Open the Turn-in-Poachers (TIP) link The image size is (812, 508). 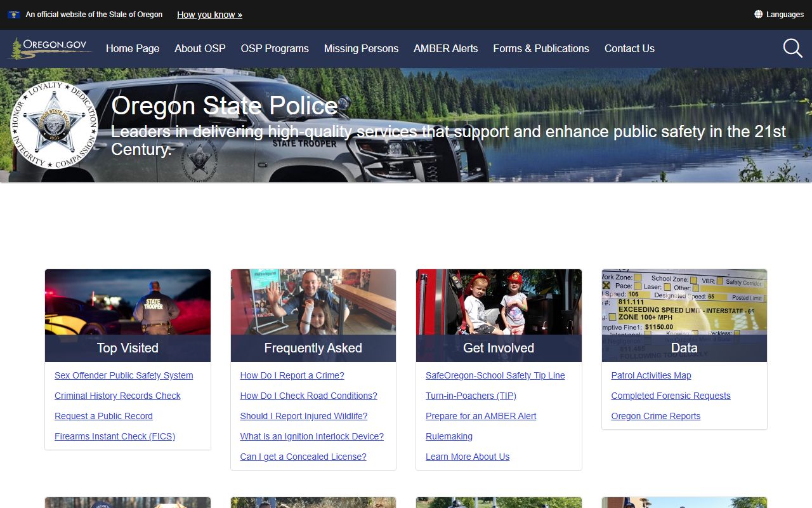[x=471, y=396]
